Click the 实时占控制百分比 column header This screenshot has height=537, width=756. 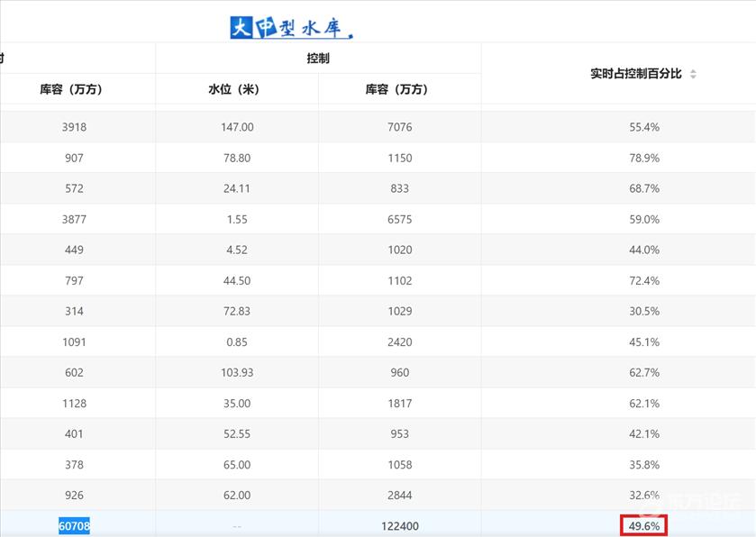636,74
